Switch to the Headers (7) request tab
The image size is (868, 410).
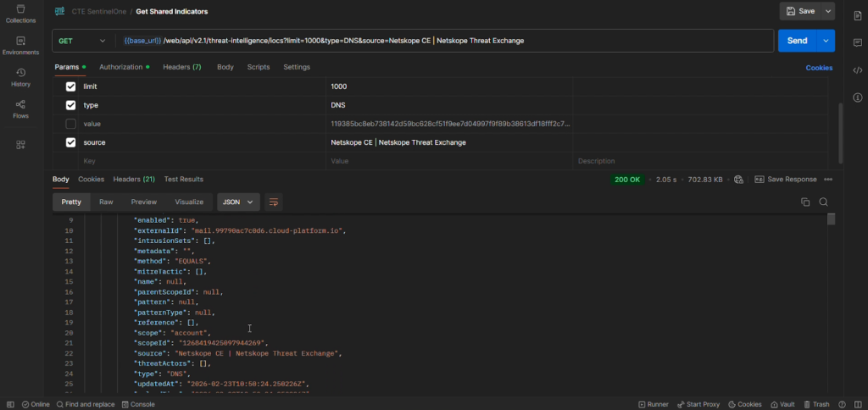181,67
